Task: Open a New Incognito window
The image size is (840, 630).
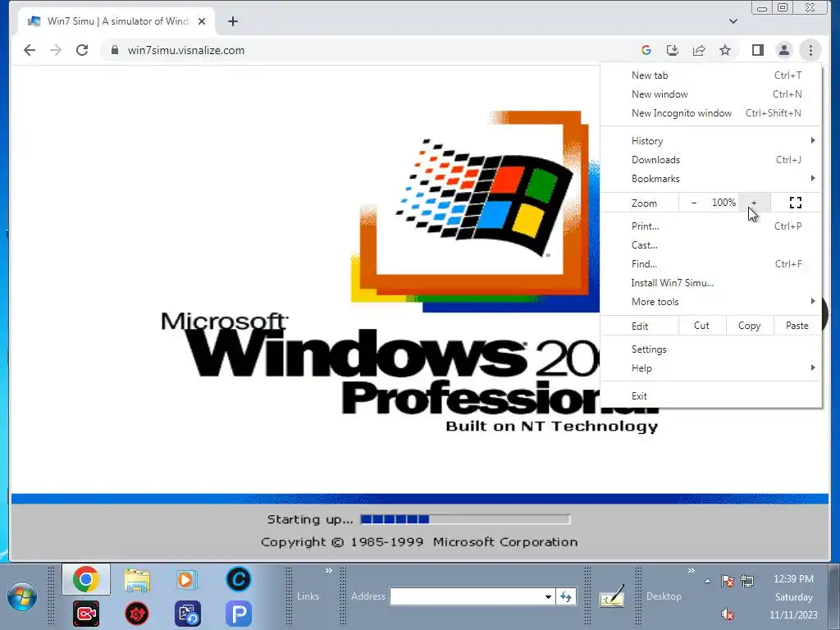Action: click(x=711, y=113)
